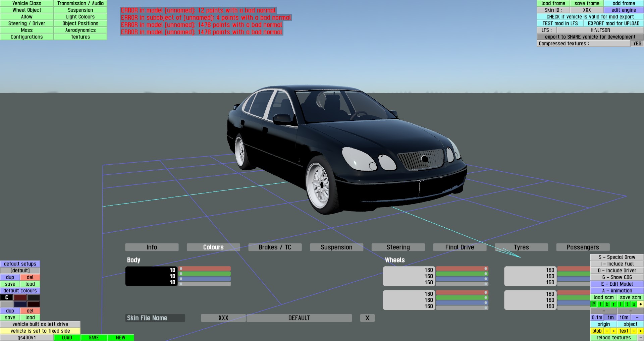Open Transmission / Audio menu

80,3
